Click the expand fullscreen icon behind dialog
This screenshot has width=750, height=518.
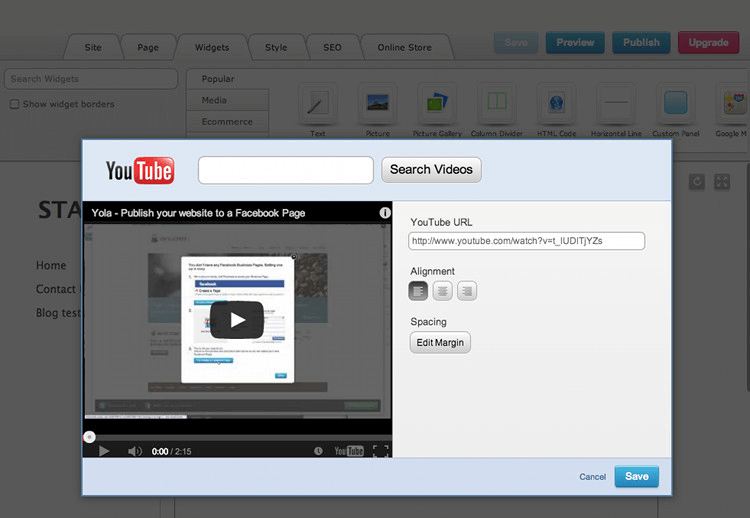pos(722,182)
